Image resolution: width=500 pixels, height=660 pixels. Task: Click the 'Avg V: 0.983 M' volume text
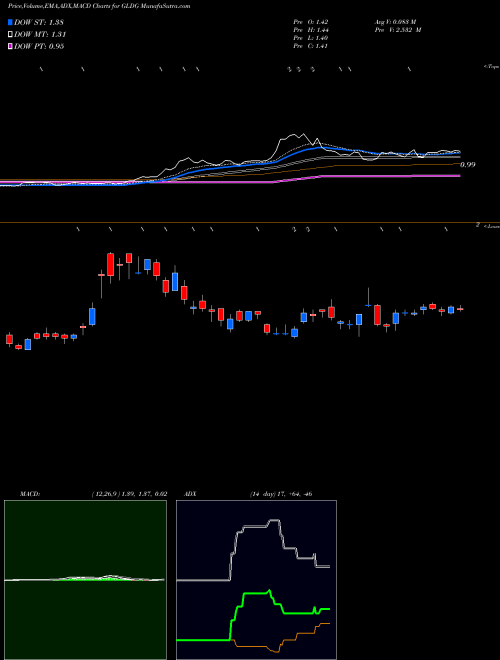(395, 22)
